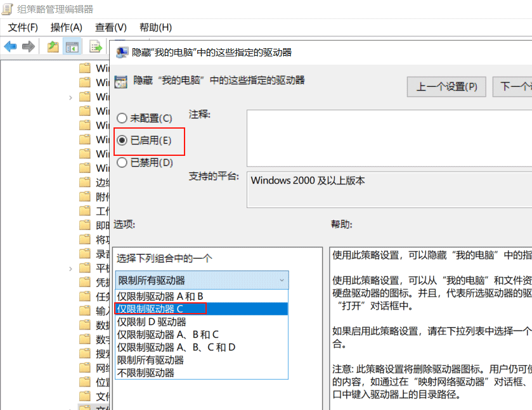Click the folder icon beside 将 tree item
Viewport: 532px width, 410px height.
pos(85,240)
